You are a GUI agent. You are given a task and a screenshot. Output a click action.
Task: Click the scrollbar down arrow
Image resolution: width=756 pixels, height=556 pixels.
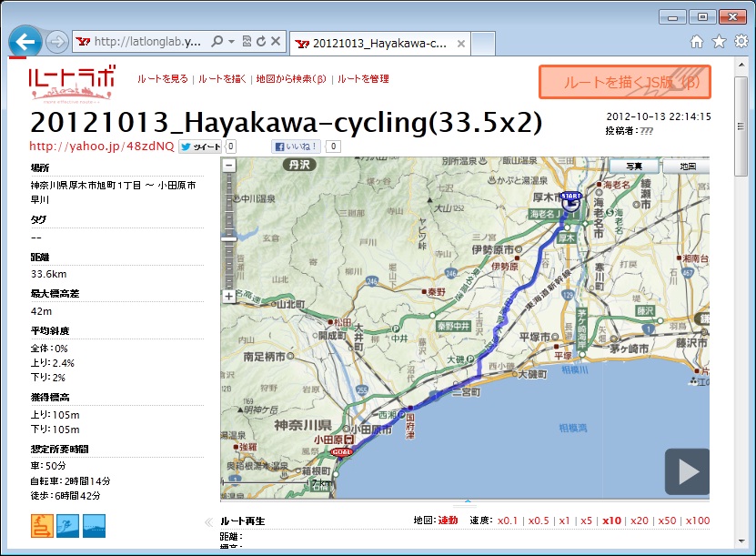point(741,541)
